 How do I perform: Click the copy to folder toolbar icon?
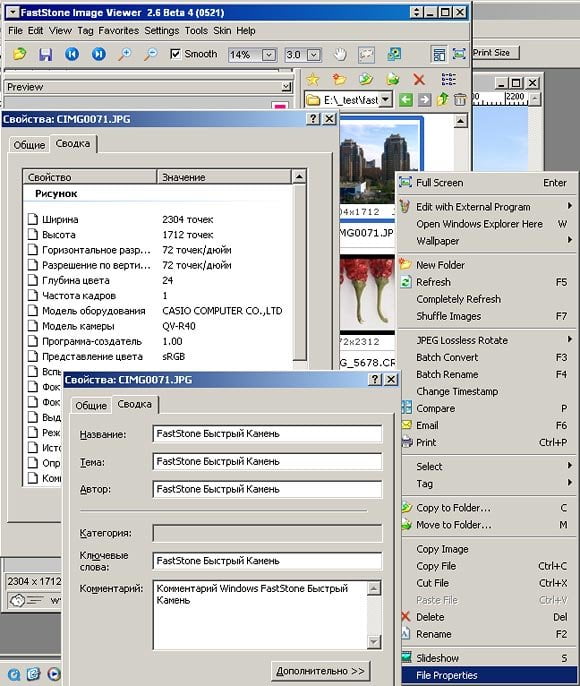point(366,79)
